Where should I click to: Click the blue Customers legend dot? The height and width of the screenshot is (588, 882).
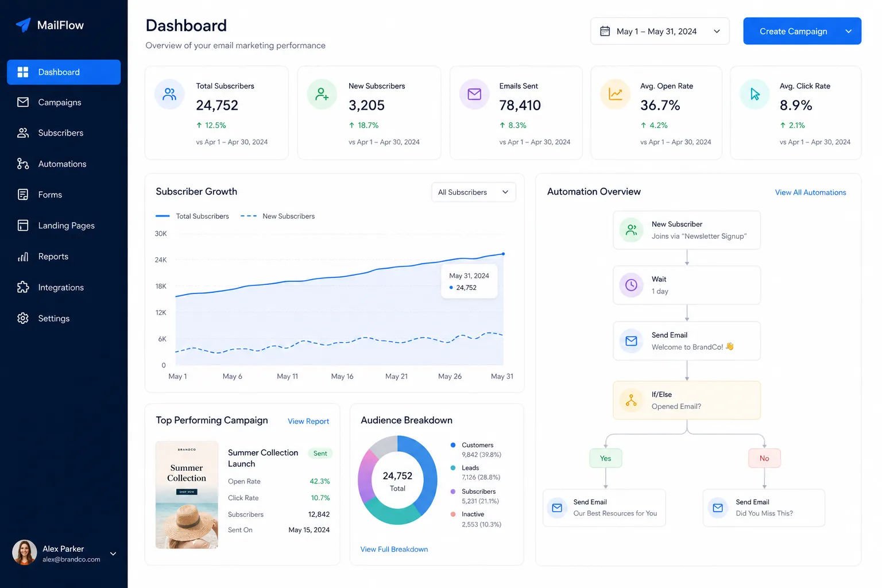(453, 445)
